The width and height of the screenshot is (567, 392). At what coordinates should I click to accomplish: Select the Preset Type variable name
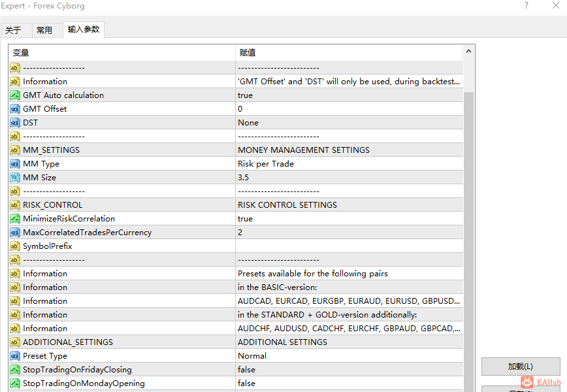tap(45, 356)
